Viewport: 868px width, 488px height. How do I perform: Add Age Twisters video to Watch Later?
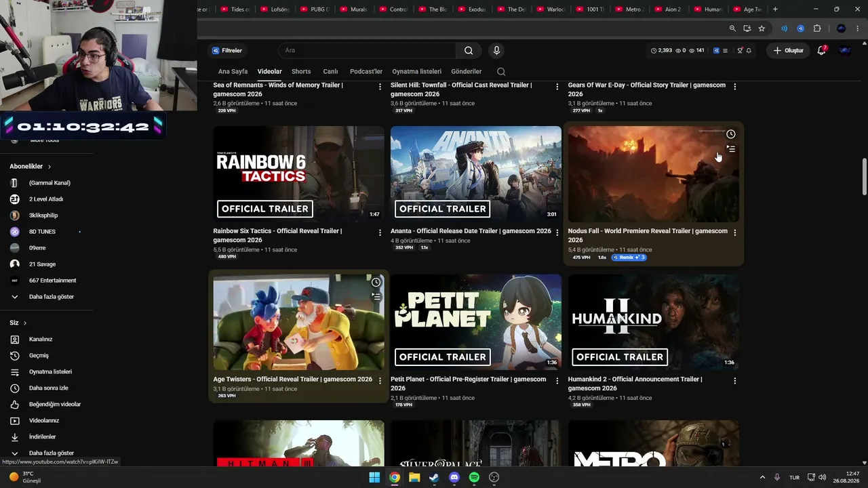tap(376, 282)
